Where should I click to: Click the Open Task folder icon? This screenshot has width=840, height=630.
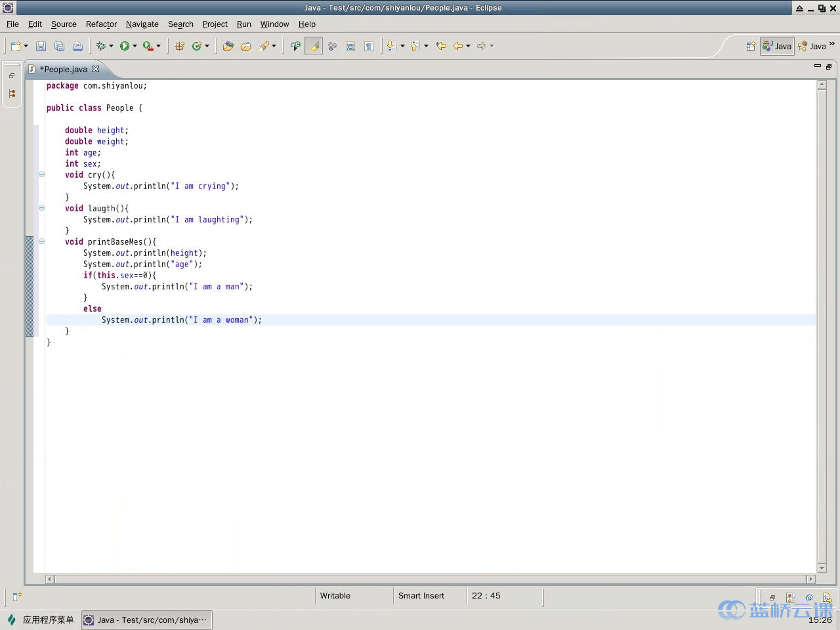(246, 46)
